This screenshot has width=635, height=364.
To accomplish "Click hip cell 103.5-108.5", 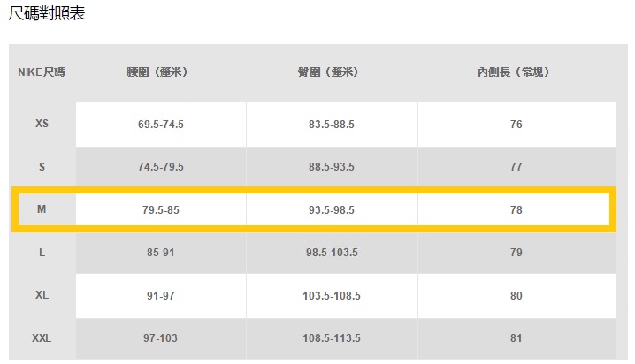I will [x=331, y=296].
